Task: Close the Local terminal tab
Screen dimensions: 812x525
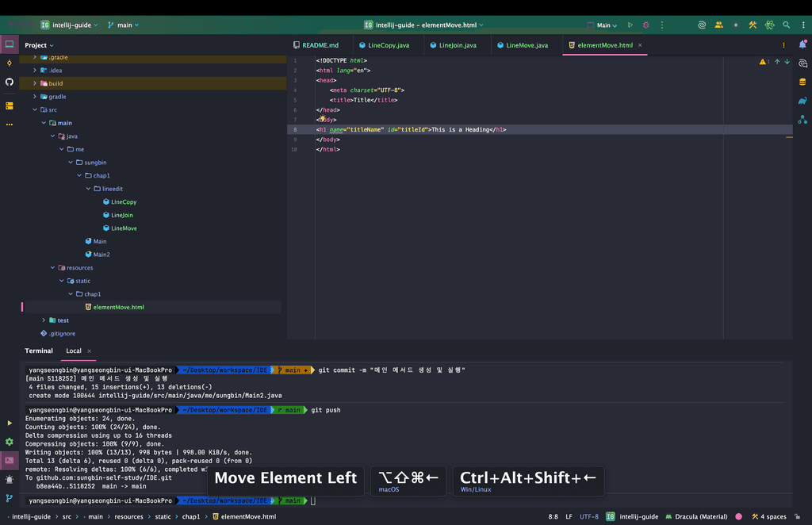Action: point(89,351)
